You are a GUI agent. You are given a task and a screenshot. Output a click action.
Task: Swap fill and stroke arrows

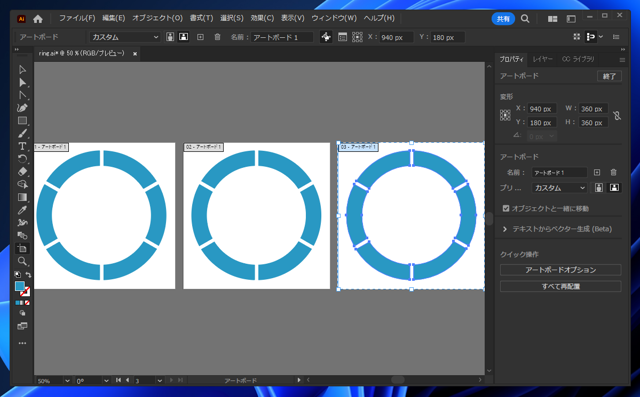(x=28, y=275)
